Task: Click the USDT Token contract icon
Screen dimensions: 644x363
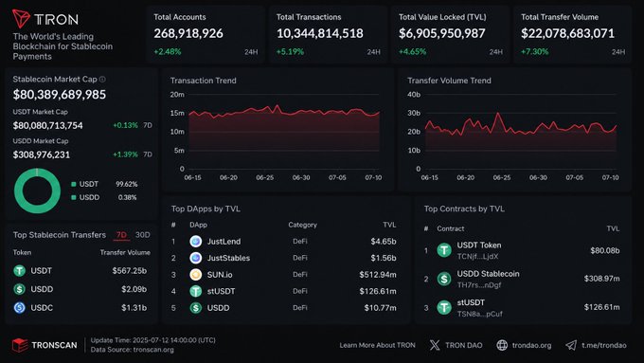Action: click(x=444, y=250)
